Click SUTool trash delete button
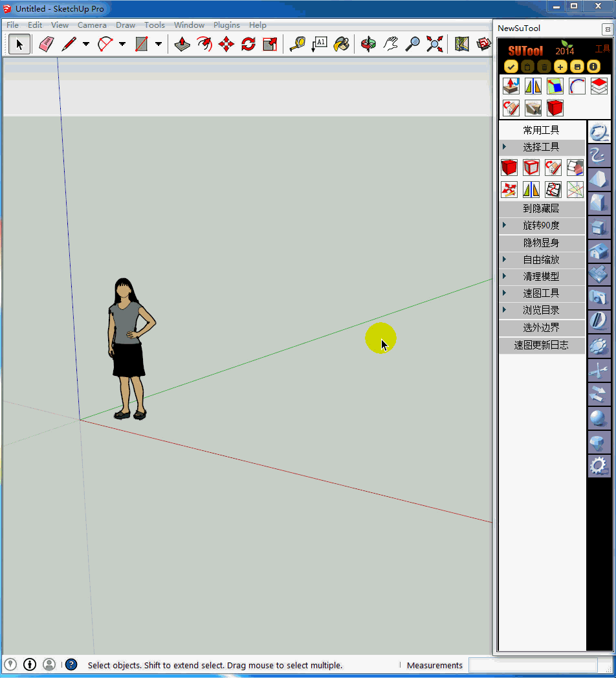The image size is (616, 678). point(544,67)
